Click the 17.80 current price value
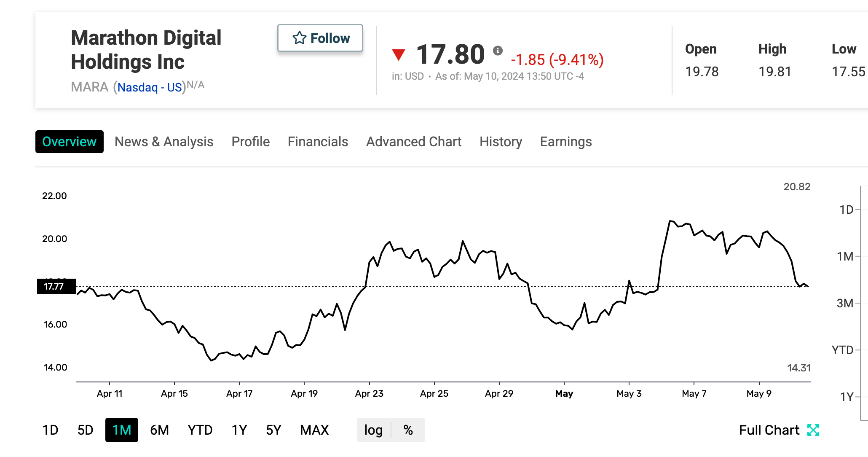 [450, 55]
